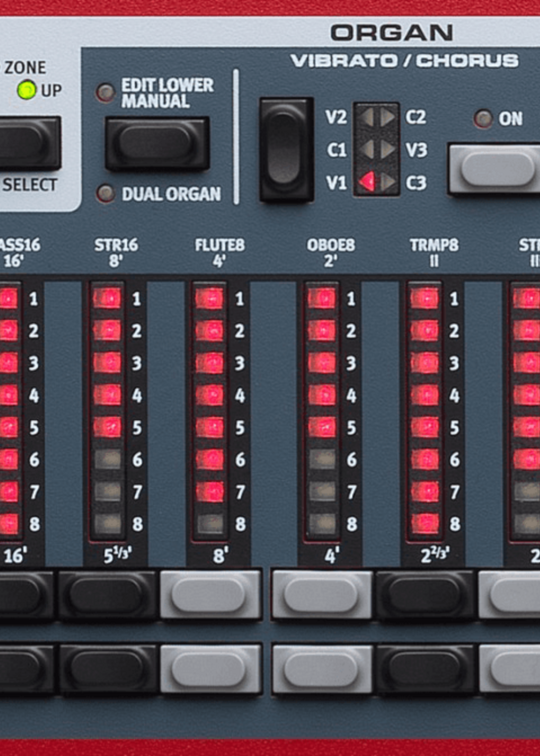Cycle vibrato mode with the tall black selector button
540x756 pixels.
click(286, 149)
